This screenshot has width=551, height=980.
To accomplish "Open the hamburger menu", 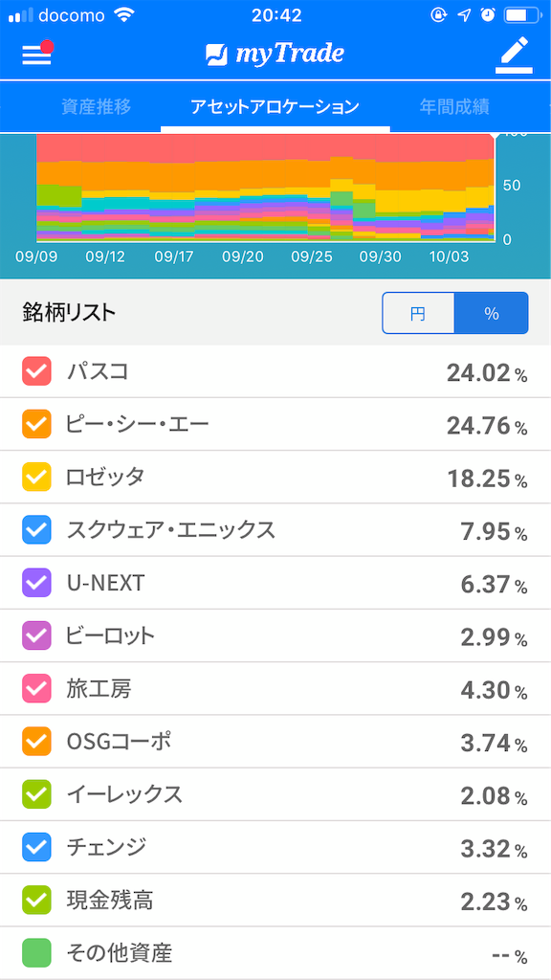I will click(36, 55).
